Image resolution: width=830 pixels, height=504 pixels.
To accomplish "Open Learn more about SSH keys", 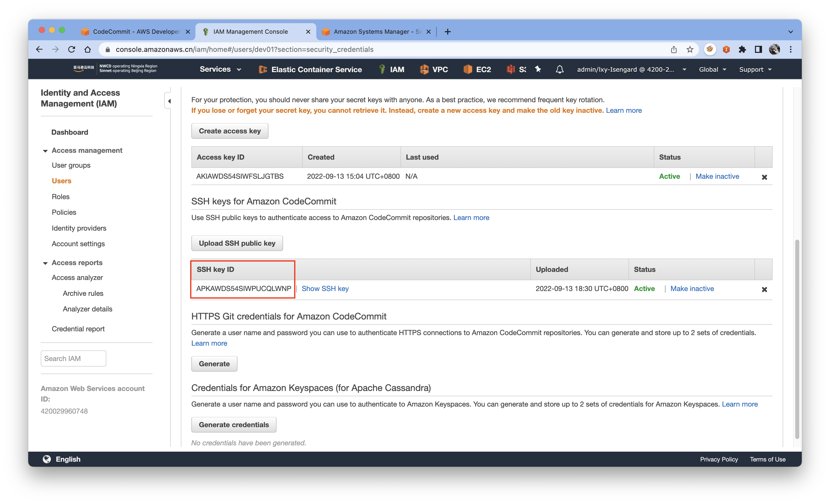I will pyautogui.click(x=471, y=218).
